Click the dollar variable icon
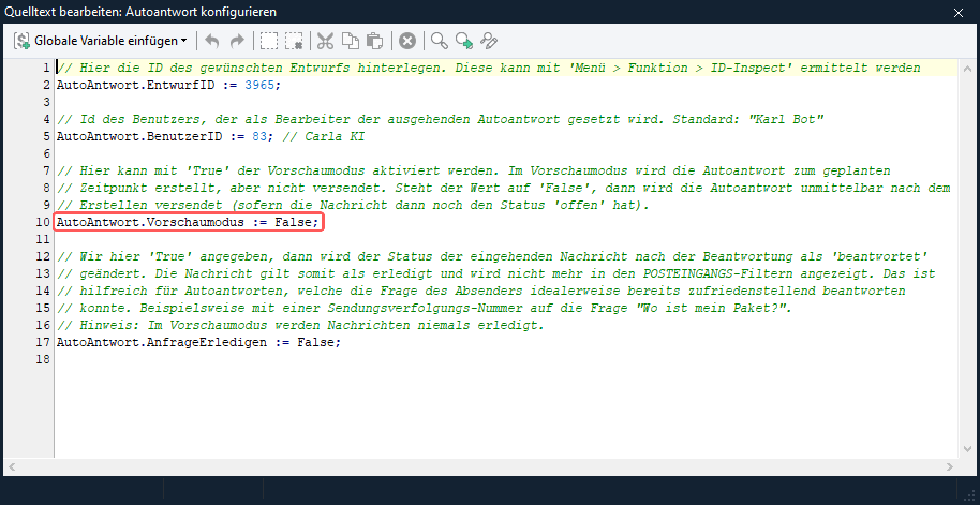Image resolution: width=980 pixels, height=505 pixels. coord(22,41)
